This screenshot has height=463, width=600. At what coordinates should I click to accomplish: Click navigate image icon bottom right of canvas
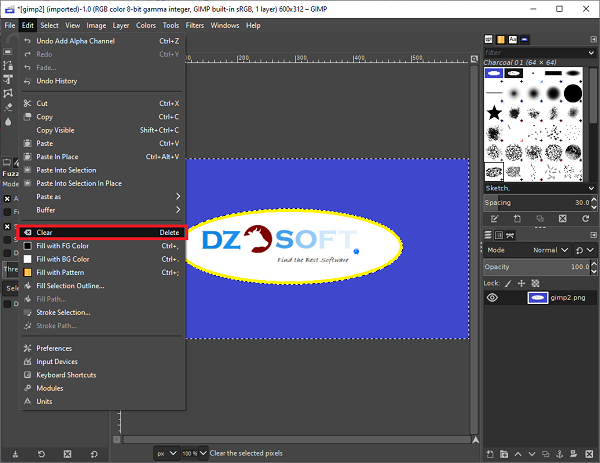475,440
